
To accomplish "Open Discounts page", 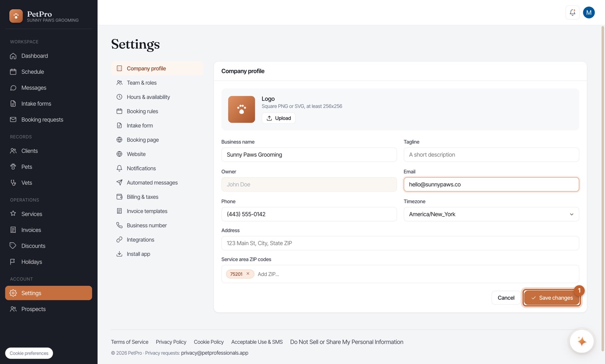I will (49, 246).
